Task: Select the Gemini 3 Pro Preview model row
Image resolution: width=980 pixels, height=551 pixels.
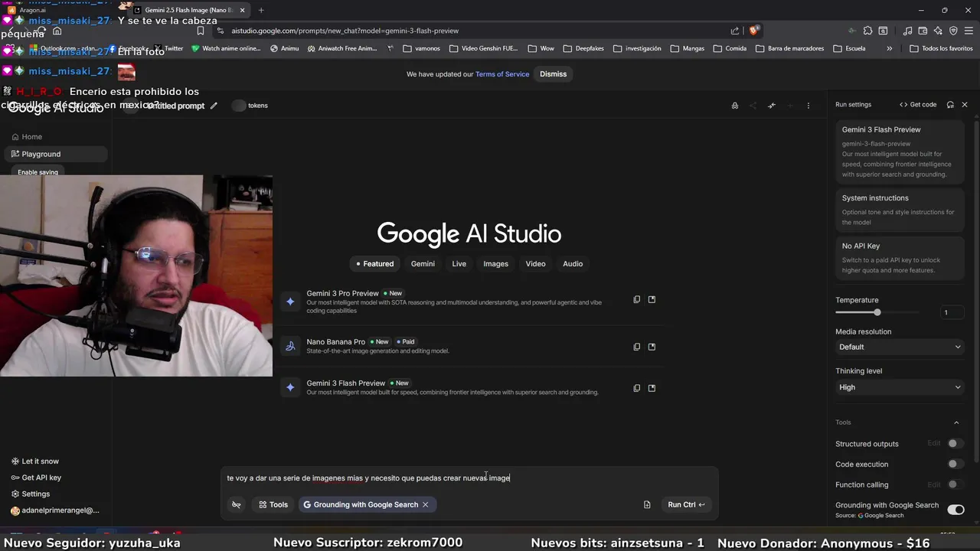Action: click(x=469, y=302)
